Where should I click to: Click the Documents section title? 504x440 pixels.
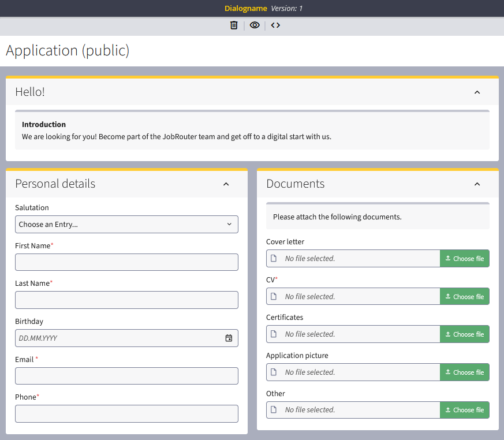point(296,184)
